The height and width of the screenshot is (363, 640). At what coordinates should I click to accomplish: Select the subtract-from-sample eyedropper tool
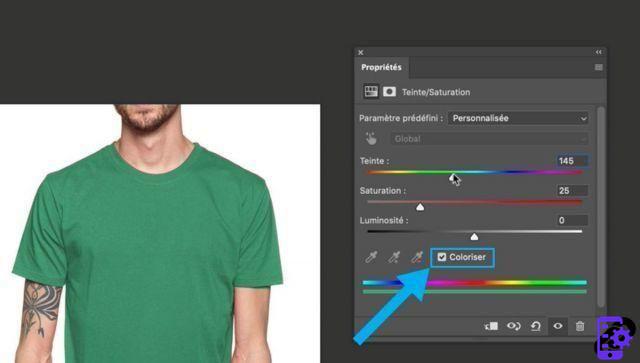coord(417,257)
